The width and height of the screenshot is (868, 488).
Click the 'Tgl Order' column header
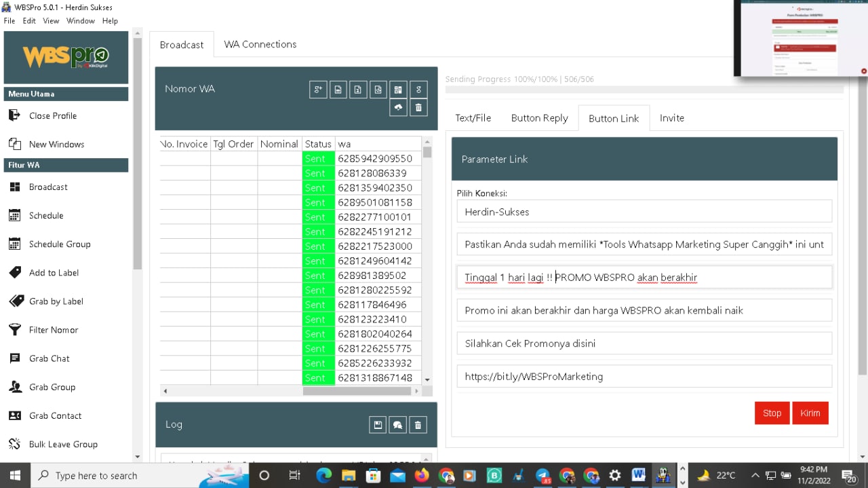point(234,144)
